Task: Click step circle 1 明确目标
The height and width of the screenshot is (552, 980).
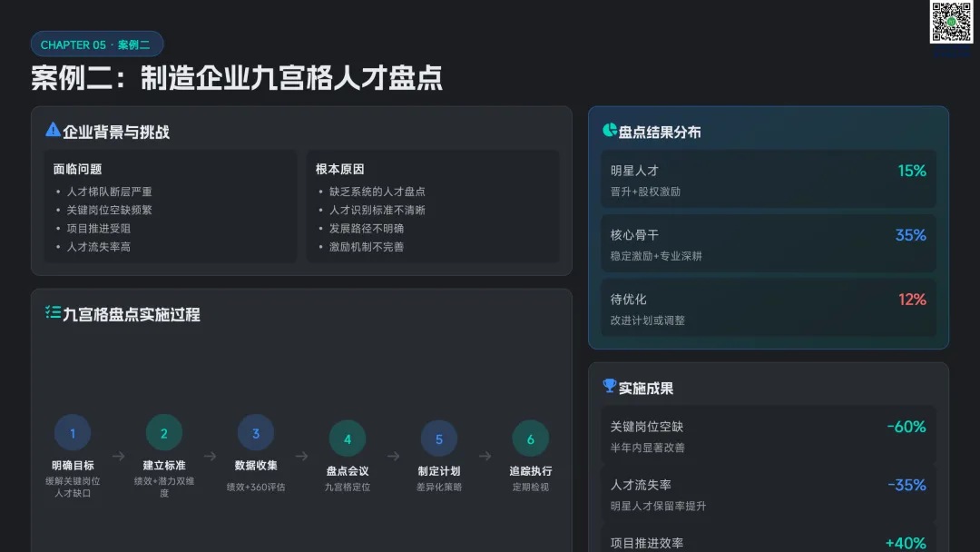Action: [73, 432]
